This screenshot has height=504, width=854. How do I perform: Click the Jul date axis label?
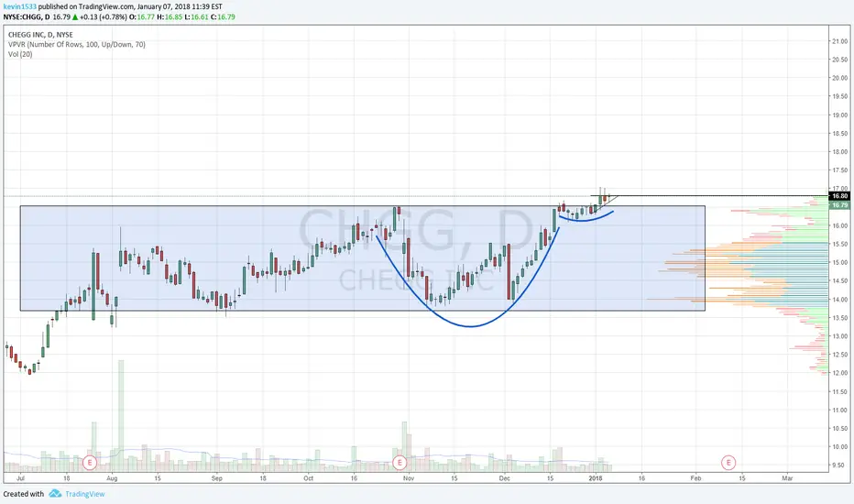(x=21, y=478)
